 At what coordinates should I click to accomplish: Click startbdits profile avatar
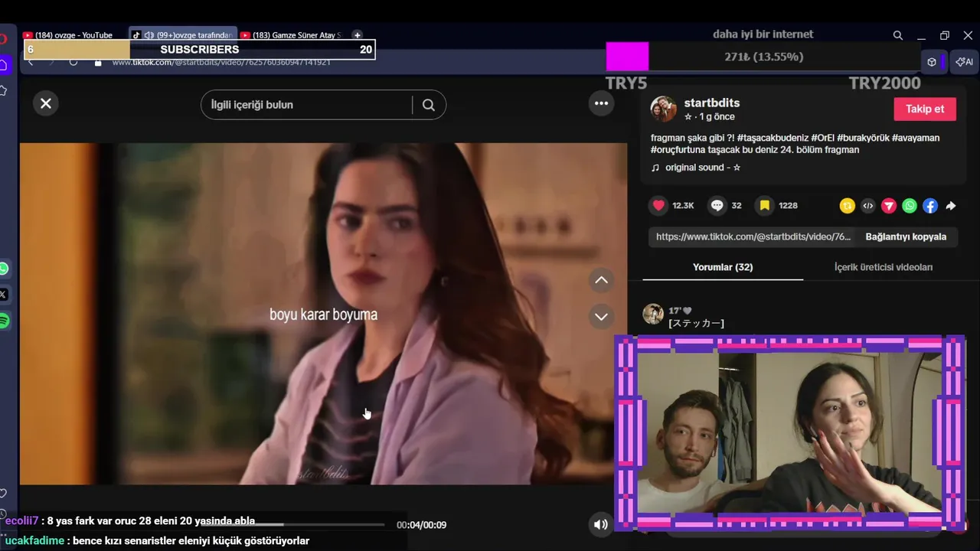[x=663, y=109]
